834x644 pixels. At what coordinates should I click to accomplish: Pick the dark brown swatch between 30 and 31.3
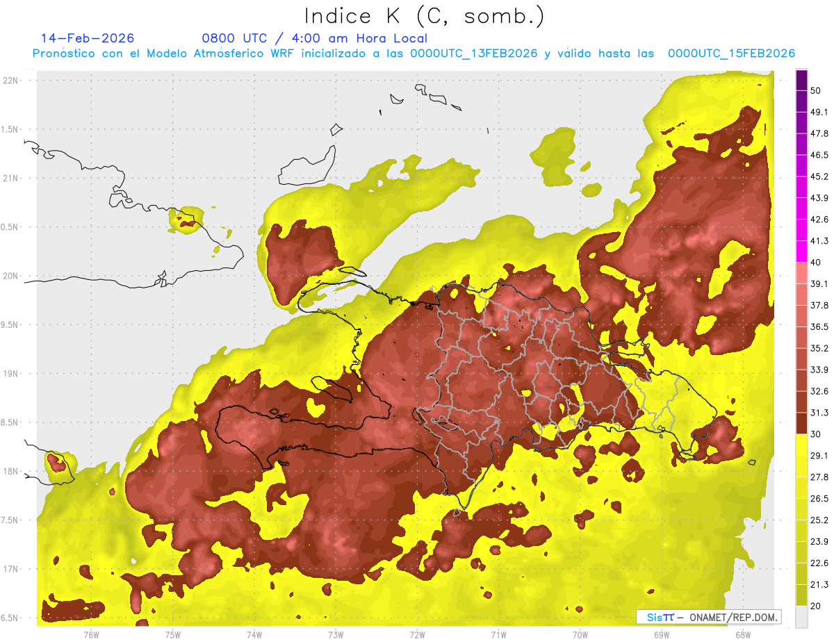click(x=801, y=423)
